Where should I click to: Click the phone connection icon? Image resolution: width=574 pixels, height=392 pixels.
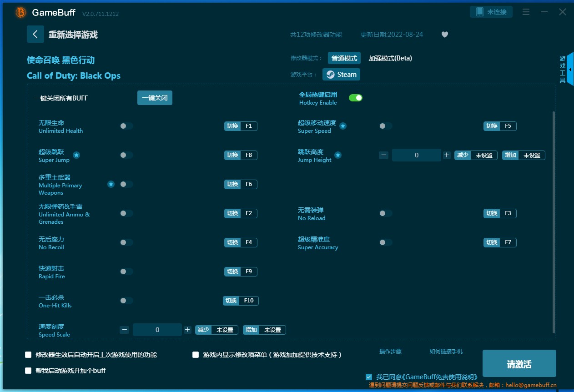click(x=479, y=12)
